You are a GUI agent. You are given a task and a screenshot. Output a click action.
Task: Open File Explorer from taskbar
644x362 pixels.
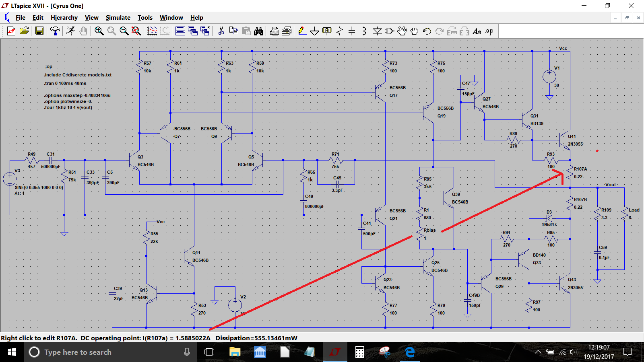235,352
